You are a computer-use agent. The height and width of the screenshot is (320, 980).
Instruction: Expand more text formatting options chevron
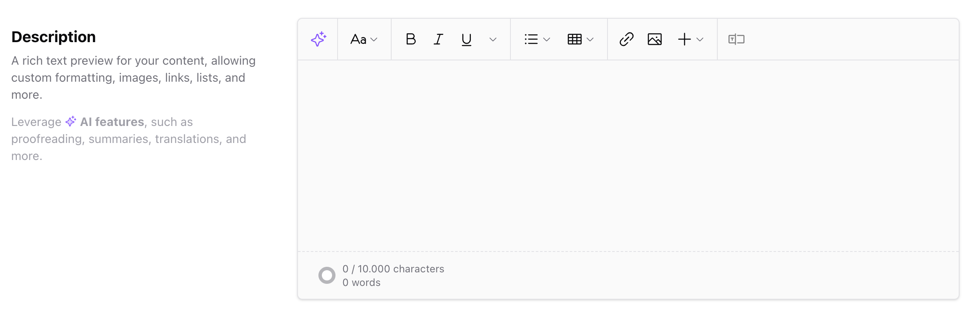pos(493,40)
